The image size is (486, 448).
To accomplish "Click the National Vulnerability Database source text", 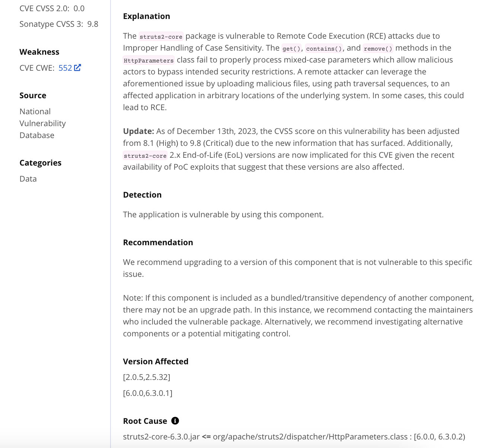I will click(42, 124).
